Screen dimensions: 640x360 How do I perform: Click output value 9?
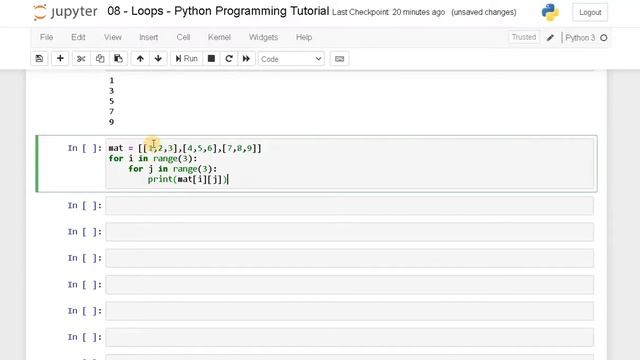tap(111, 122)
